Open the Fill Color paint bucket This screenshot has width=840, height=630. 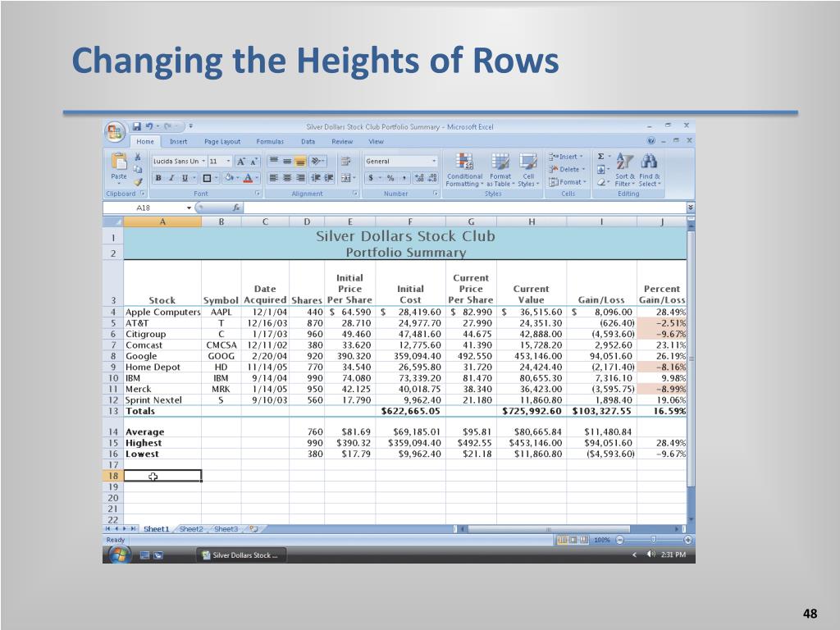pos(230,178)
